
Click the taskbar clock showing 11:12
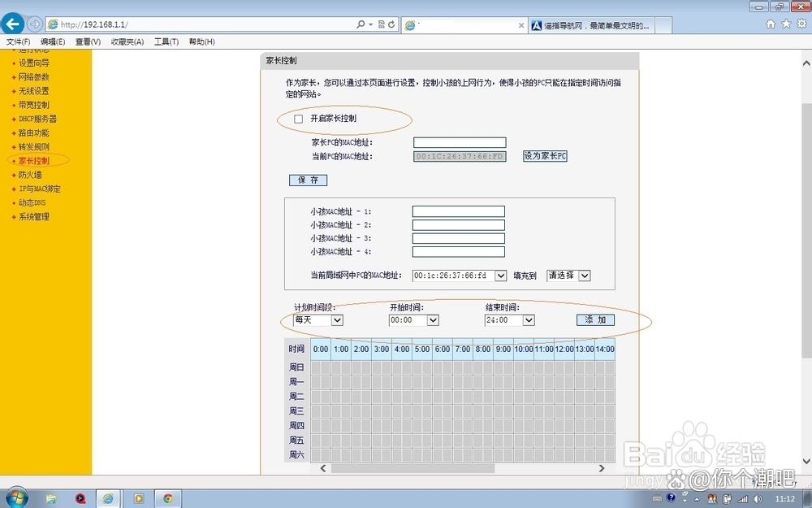[x=785, y=499]
